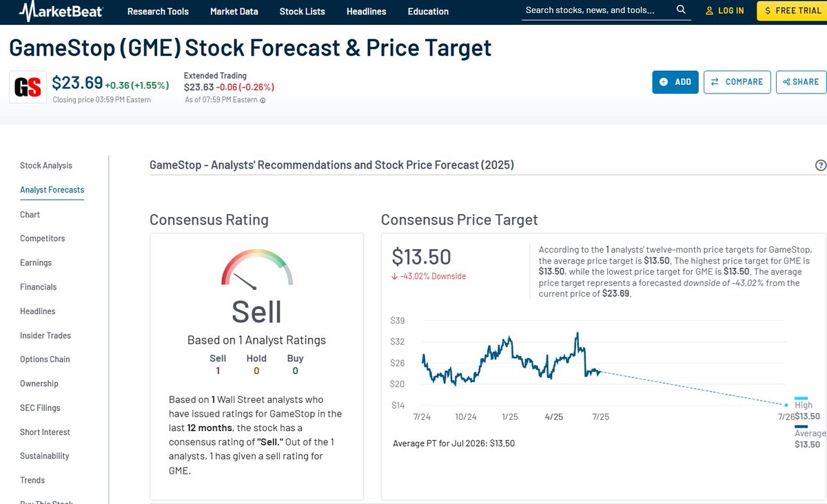827x504 pixels.
Task: Open the Research Tools menu
Action: click(x=158, y=11)
